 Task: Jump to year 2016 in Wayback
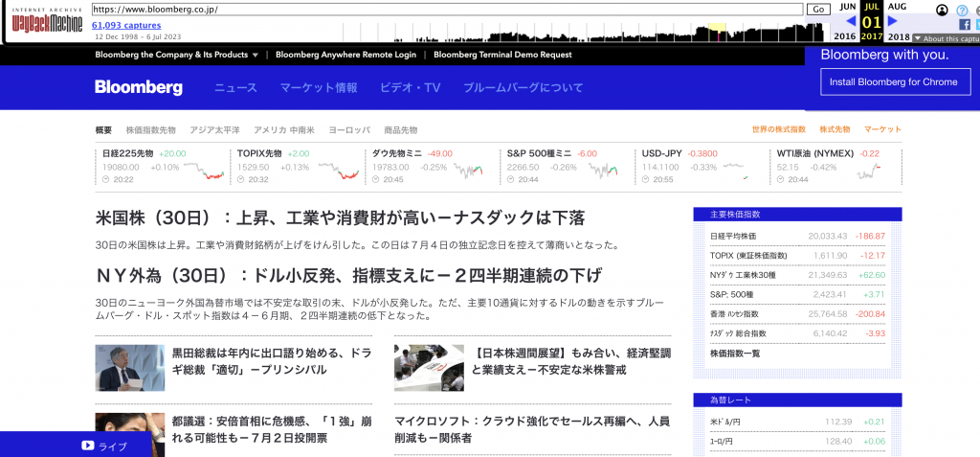845,37
